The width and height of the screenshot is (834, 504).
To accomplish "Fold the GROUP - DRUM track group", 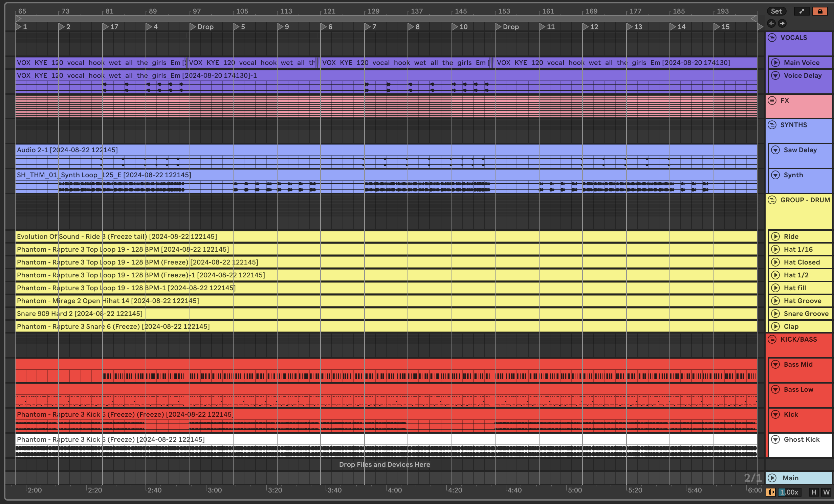I will click(772, 200).
